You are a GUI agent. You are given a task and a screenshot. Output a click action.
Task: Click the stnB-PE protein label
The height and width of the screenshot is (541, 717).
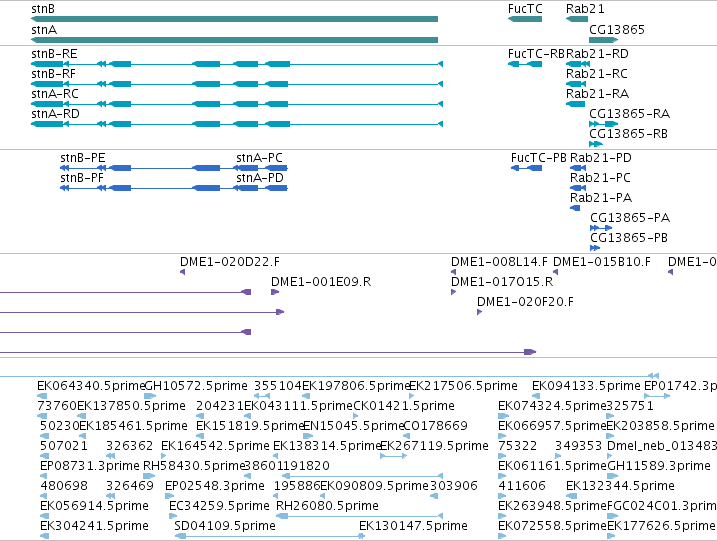pos(83,158)
